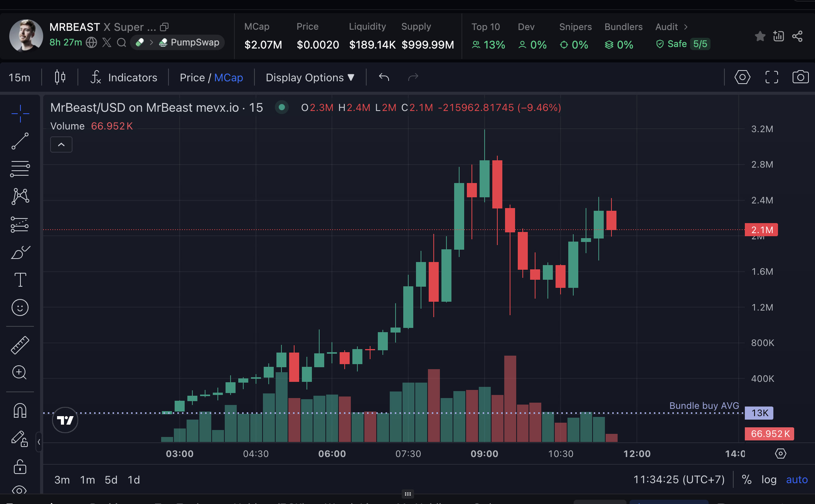
Task: Collapse the drawing toolbar side handle
Action: (39, 442)
